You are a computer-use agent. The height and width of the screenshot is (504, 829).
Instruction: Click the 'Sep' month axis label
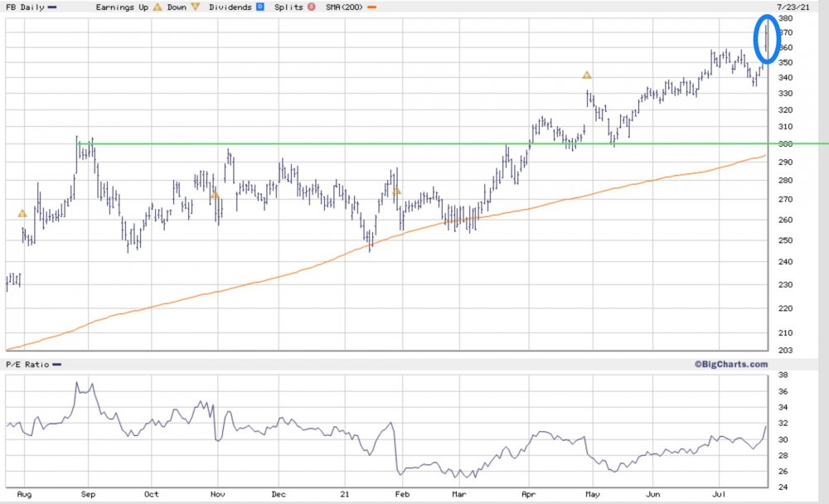(88, 494)
